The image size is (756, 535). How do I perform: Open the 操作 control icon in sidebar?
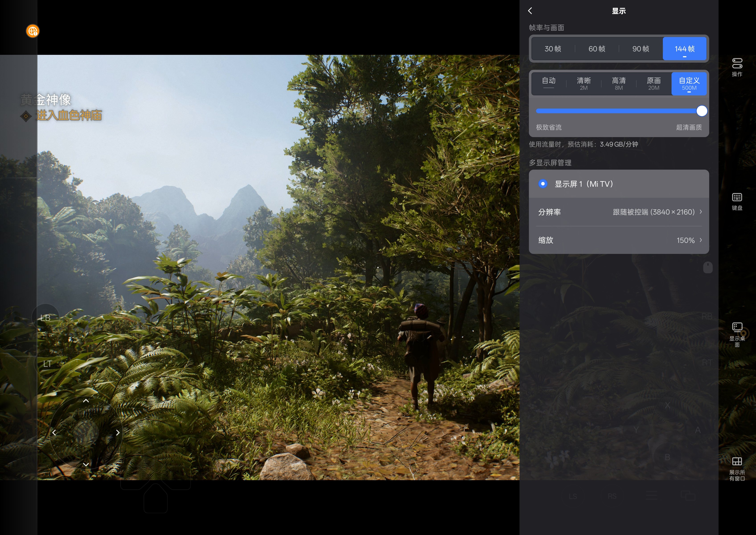point(737,67)
